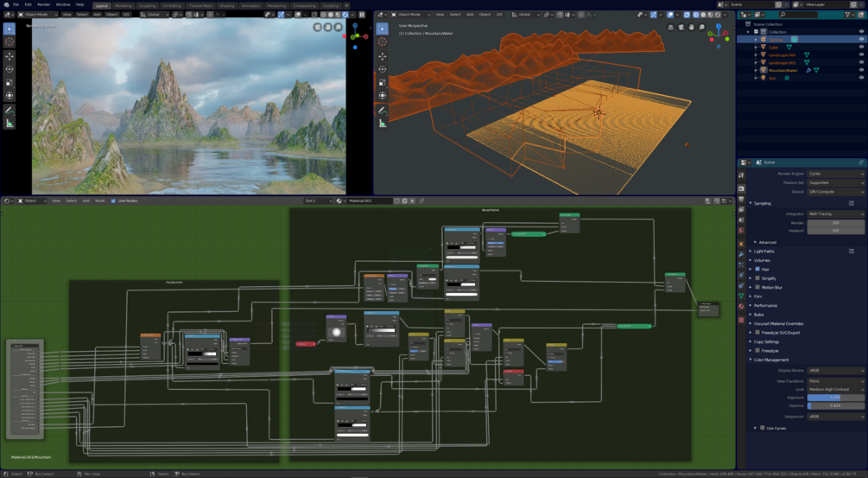
Task: Toggle camera view in the rendered viewport
Action: [x=318, y=27]
